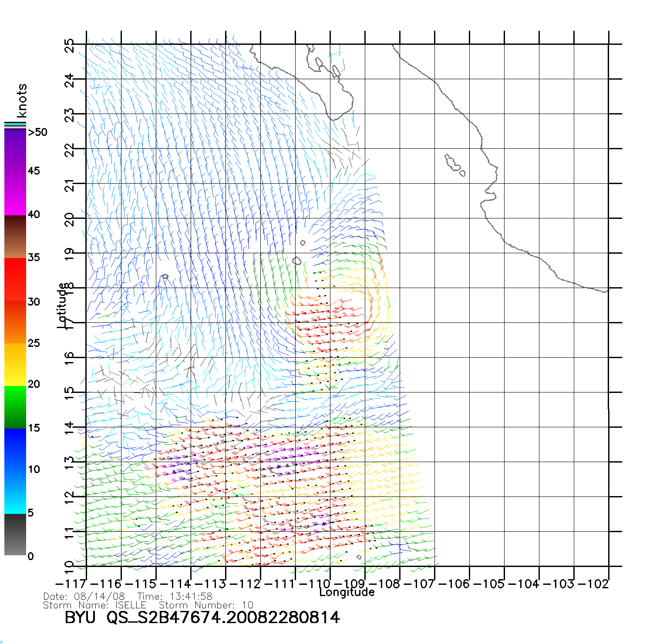Click the "Latitude" axis title
The width and height of the screenshot is (653, 644).
point(63,305)
